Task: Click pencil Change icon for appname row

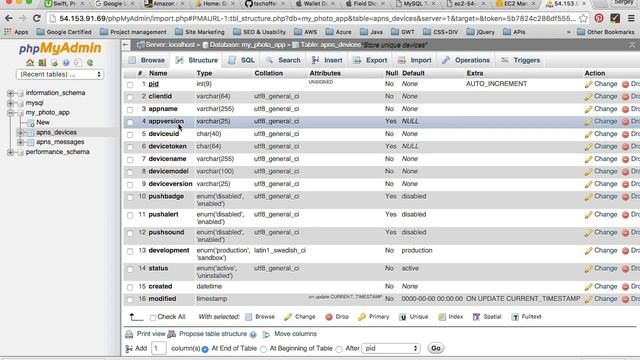Action: pos(588,109)
